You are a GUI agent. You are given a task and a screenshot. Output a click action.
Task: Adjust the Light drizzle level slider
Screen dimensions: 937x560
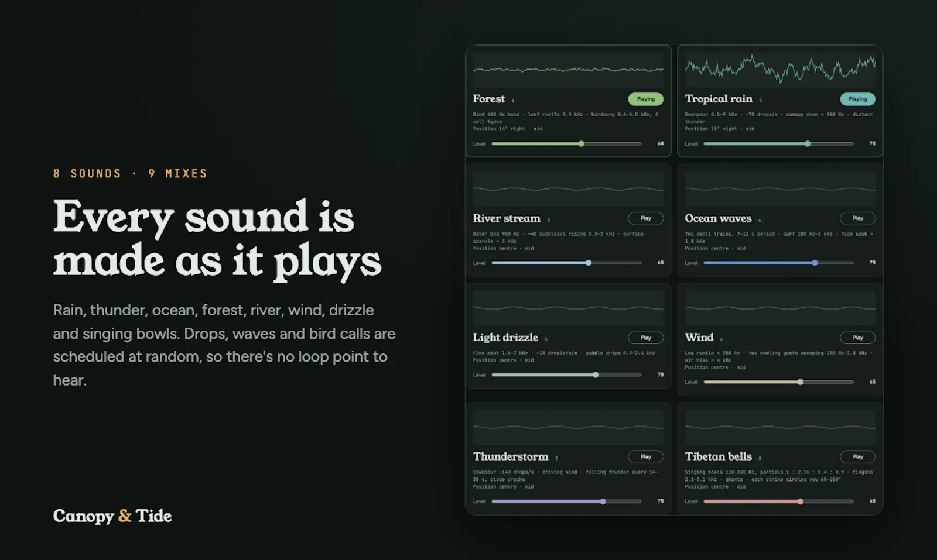[566, 375]
